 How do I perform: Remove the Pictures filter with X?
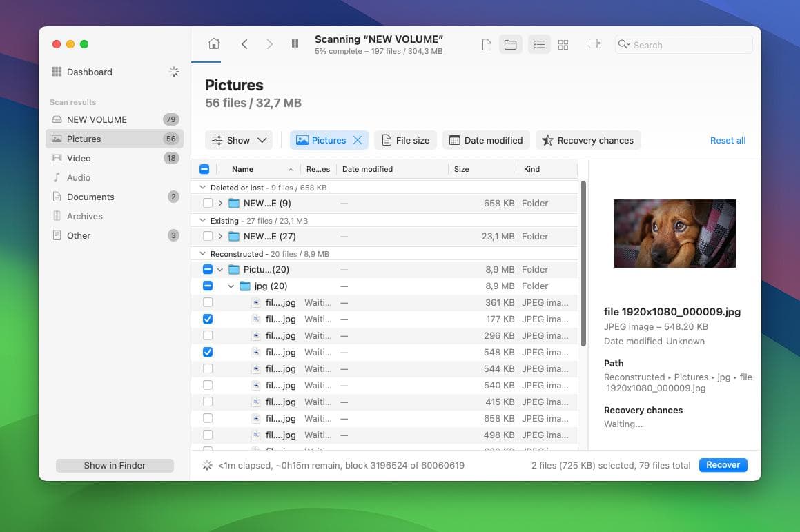358,140
